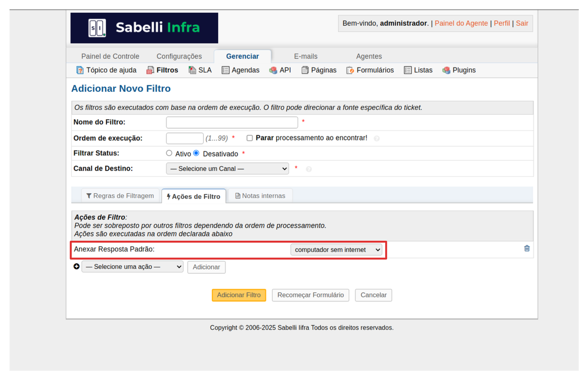Follow the Painel do Agente link
Image resolution: width=588 pixels, height=380 pixels.
[x=461, y=24]
